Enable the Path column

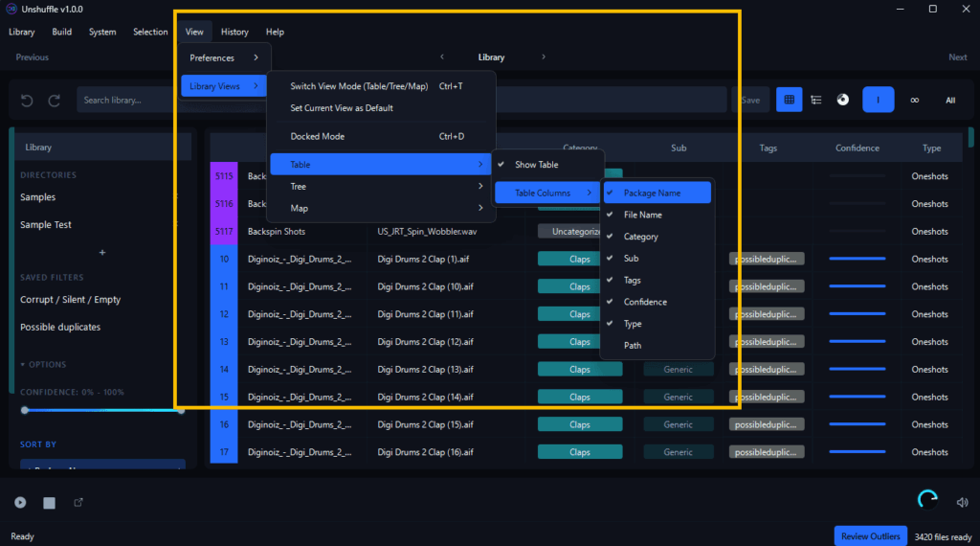pos(657,345)
